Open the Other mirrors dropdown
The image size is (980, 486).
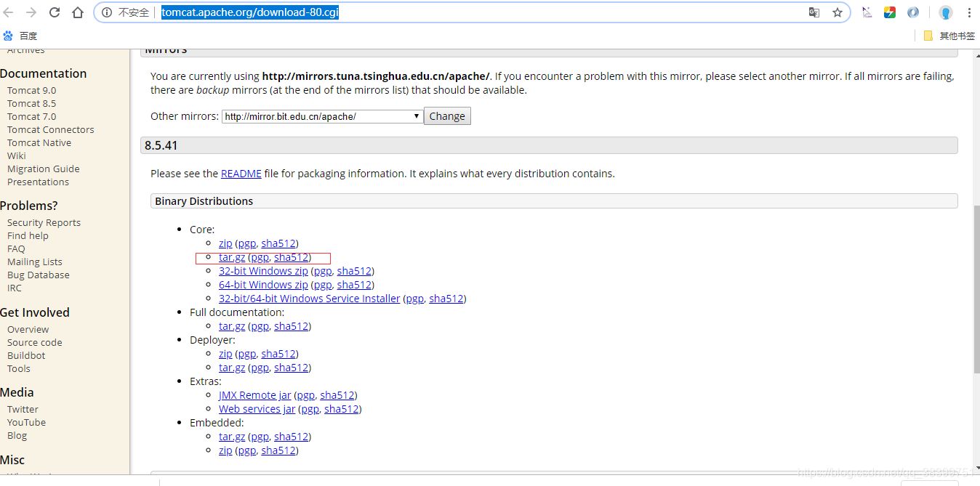coord(322,116)
